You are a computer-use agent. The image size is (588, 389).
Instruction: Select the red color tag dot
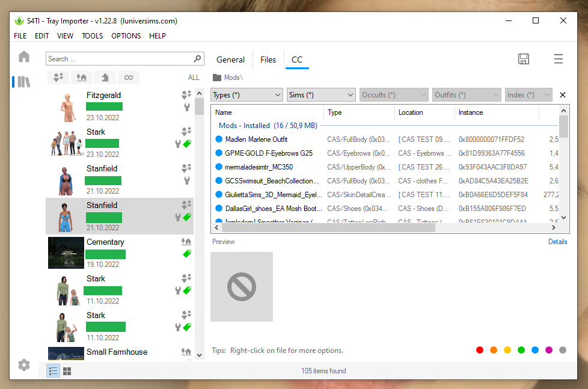click(x=480, y=350)
